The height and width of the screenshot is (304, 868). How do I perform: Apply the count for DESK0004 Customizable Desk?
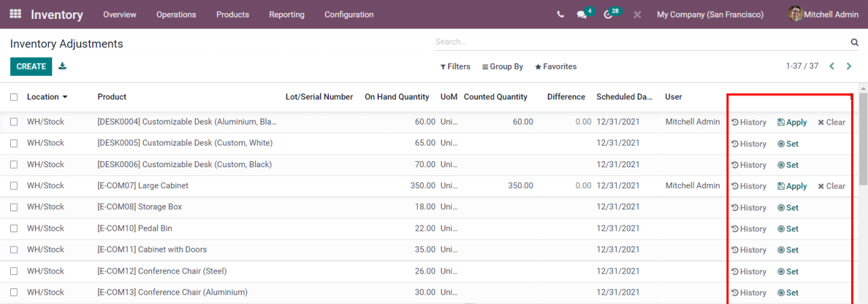click(x=792, y=123)
